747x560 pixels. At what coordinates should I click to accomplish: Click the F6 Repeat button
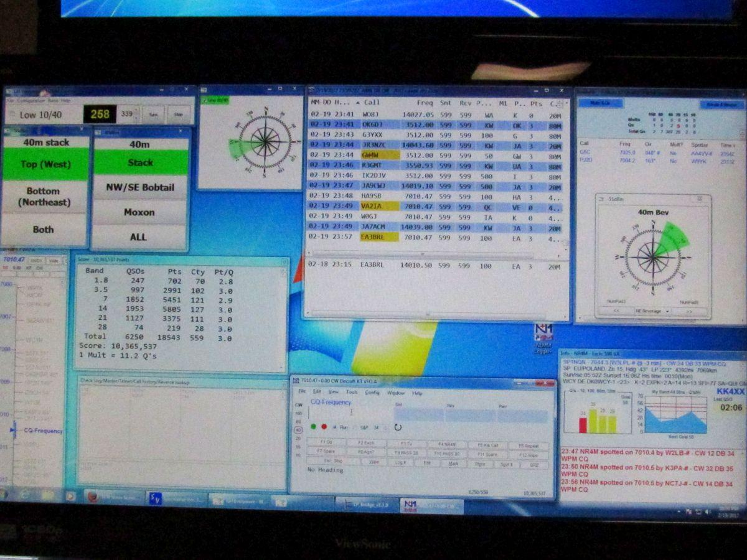pyautogui.click(x=529, y=446)
